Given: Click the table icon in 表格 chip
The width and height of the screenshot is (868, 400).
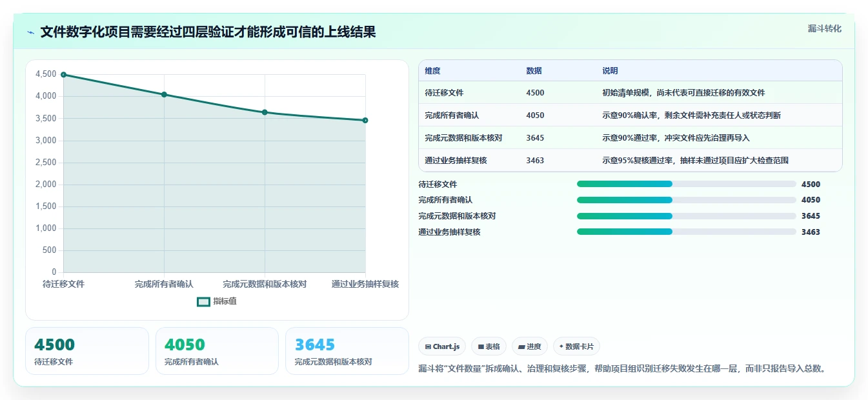Looking at the screenshot, I should 481,346.
